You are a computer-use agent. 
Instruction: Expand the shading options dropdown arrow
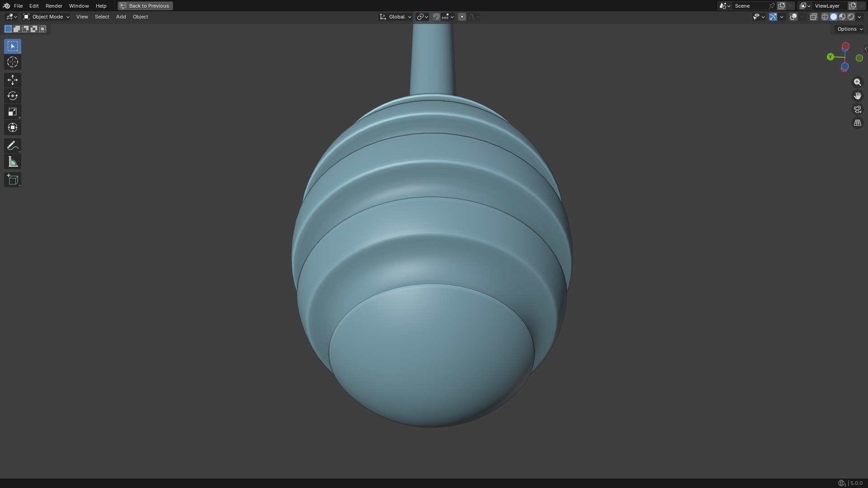(859, 17)
